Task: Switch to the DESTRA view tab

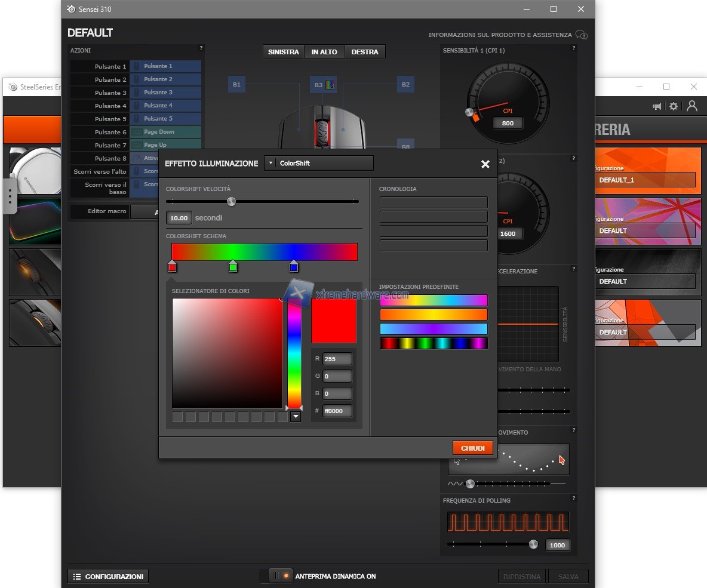Action: [364, 52]
